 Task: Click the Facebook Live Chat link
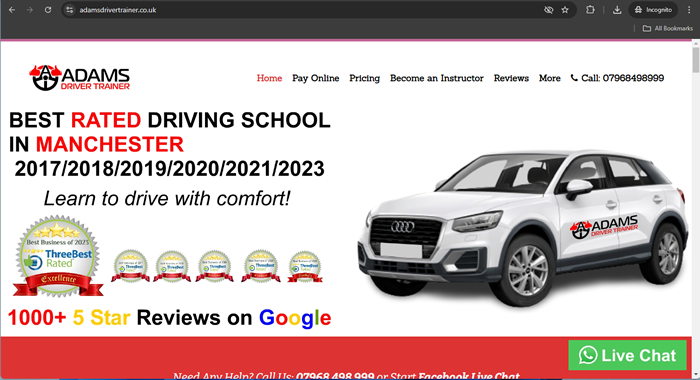(x=469, y=376)
